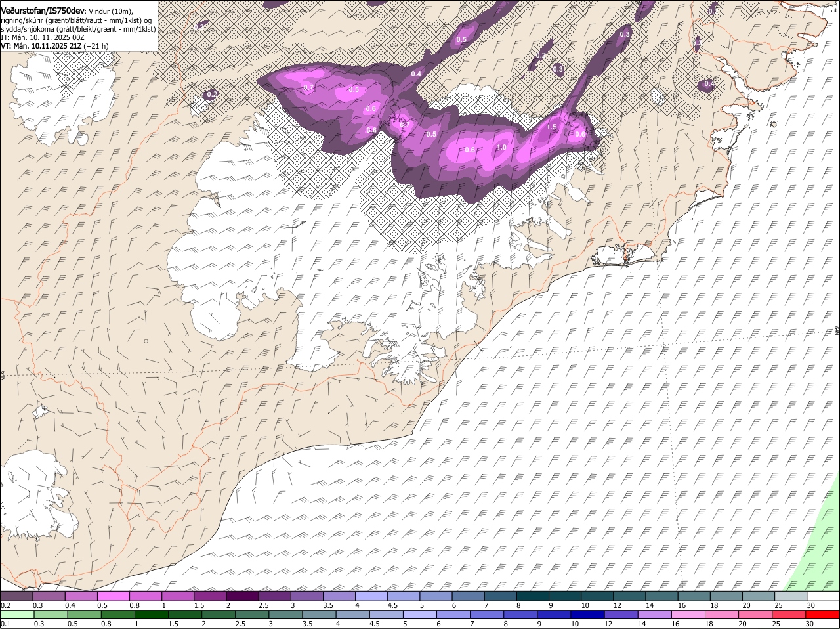Viewport: 840px width, 629px height.
Task: Select snow legend swatch between 0.2 and 0.3
Action: (x=16, y=596)
